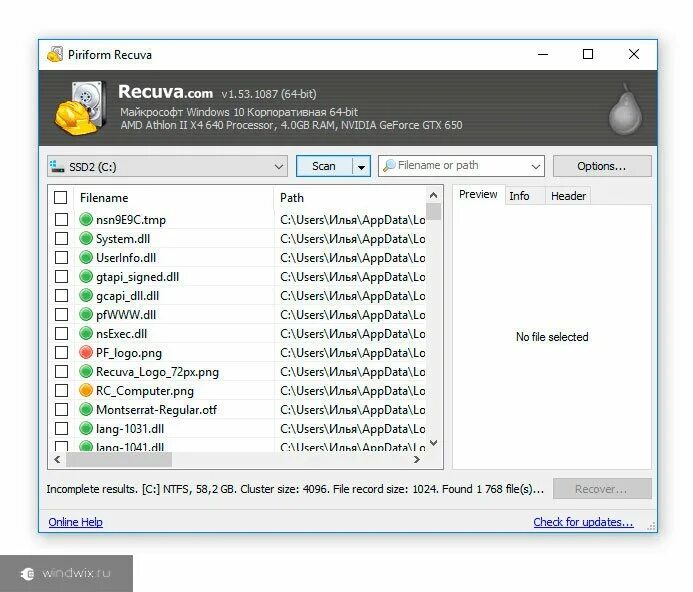693x592 pixels.
Task: Start scanning with the Scan button
Action: click(324, 166)
